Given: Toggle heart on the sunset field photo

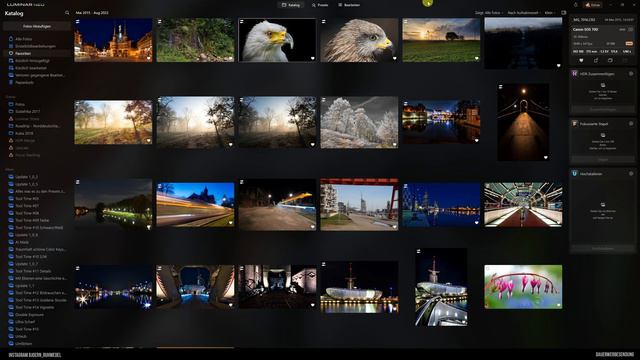Looking at the screenshot, I should [477, 58].
